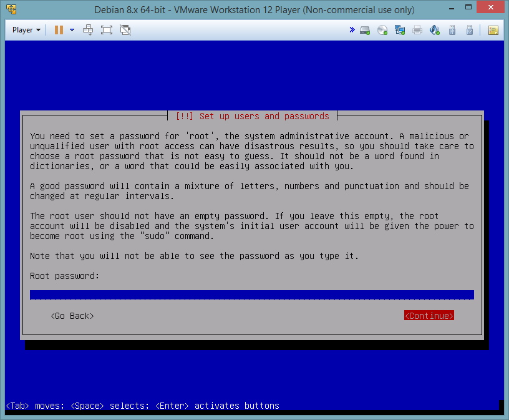
Task: Open the Player menu
Action: pyautogui.click(x=26, y=30)
